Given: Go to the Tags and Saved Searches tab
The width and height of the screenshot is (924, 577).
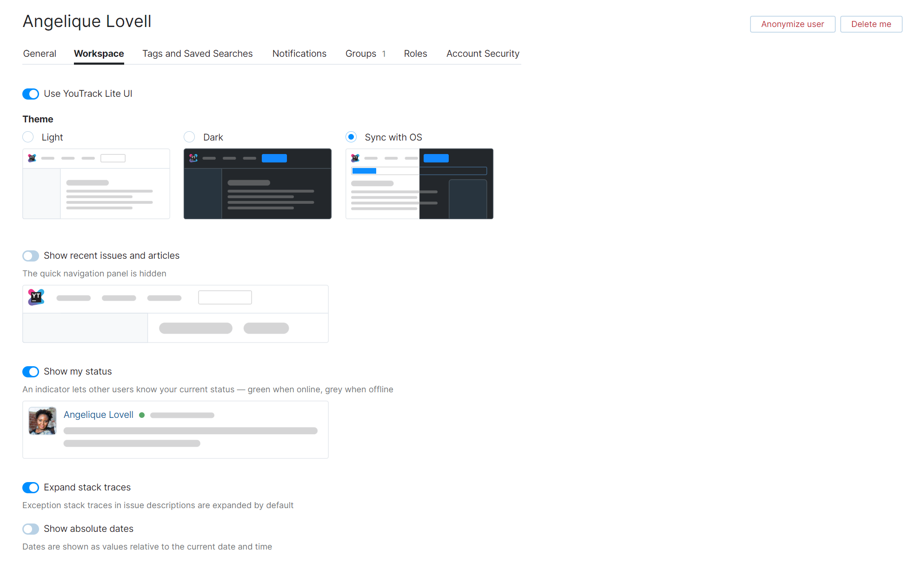Looking at the screenshot, I should (x=197, y=54).
